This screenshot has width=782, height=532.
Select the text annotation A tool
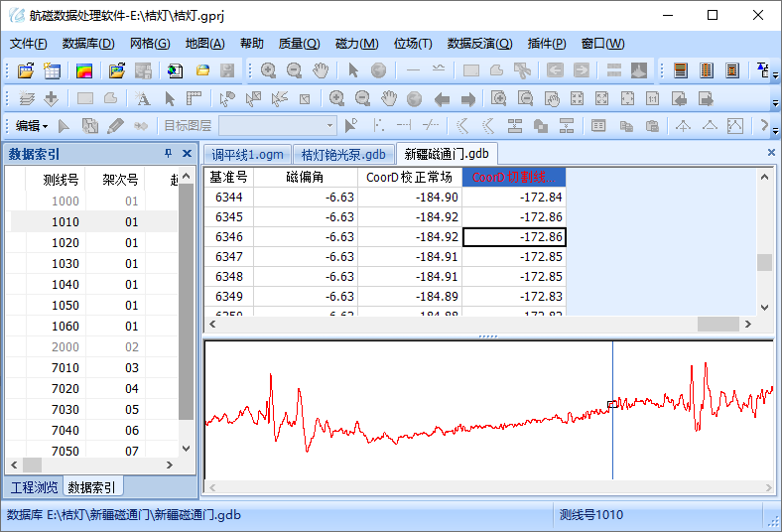[143, 98]
